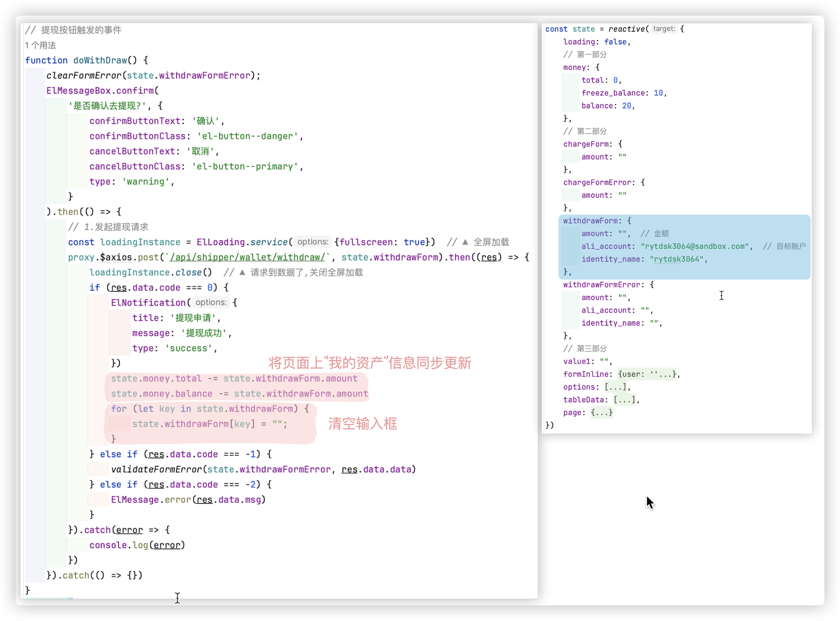
Task: Unfold the collapsed page object
Action: [x=602, y=412]
